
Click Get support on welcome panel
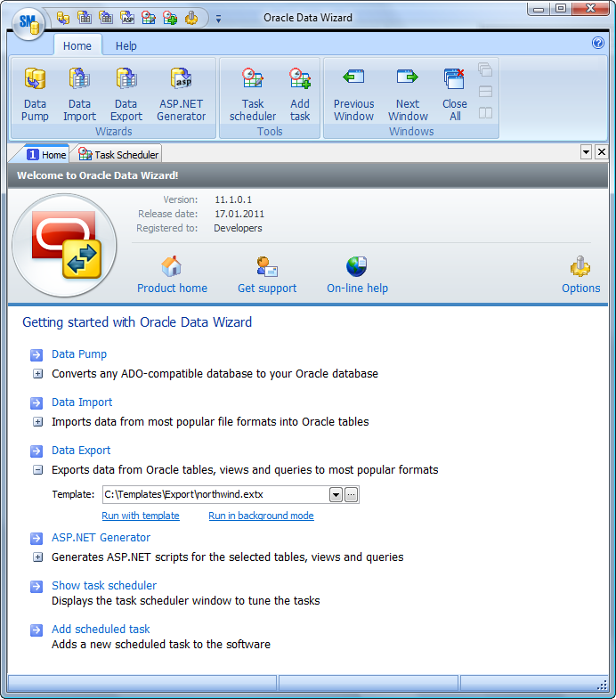click(x=267, y=275)
